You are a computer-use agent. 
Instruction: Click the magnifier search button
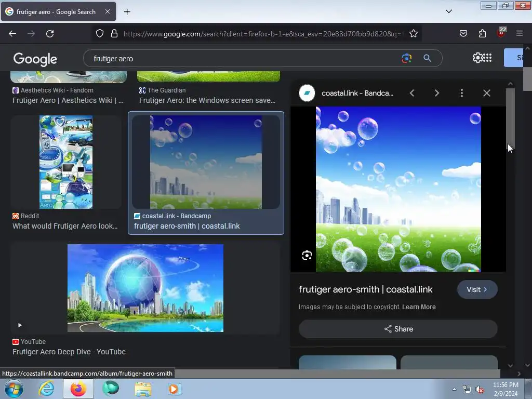point(427,58)
